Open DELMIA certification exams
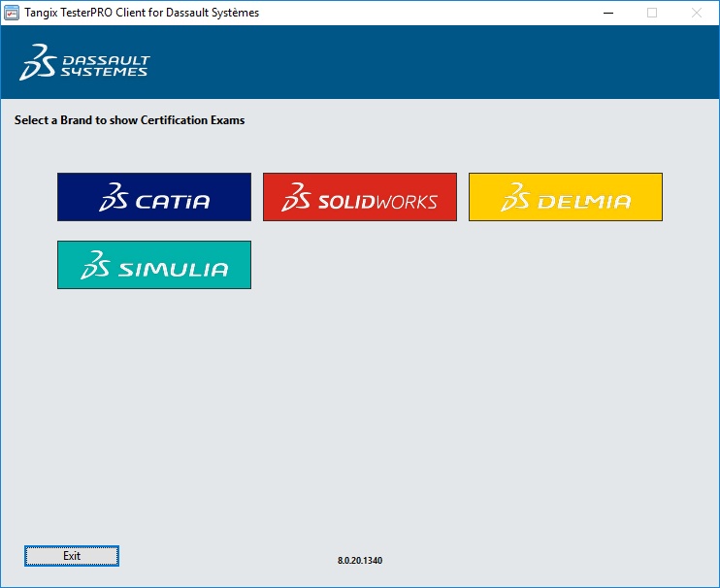This screenshot has height=588, width=720. tap(566, 197)
